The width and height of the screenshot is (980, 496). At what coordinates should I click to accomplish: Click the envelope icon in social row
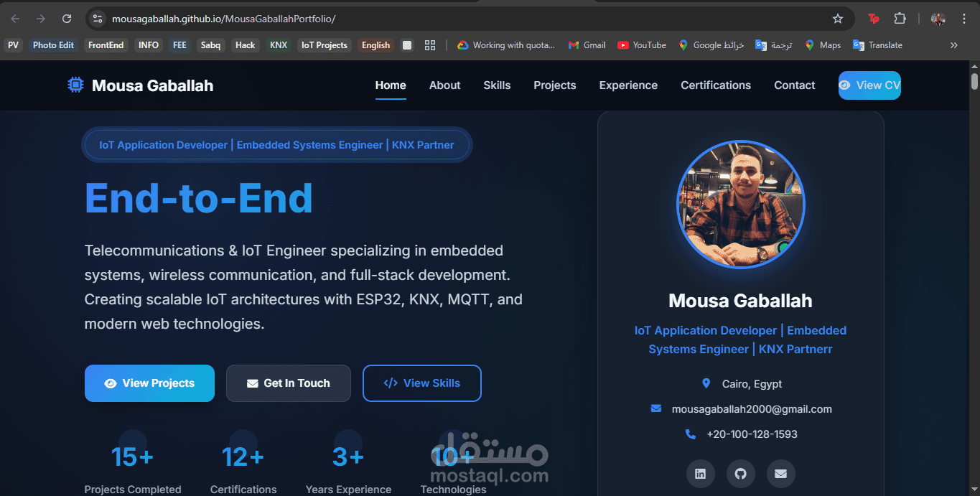(781, 474)
